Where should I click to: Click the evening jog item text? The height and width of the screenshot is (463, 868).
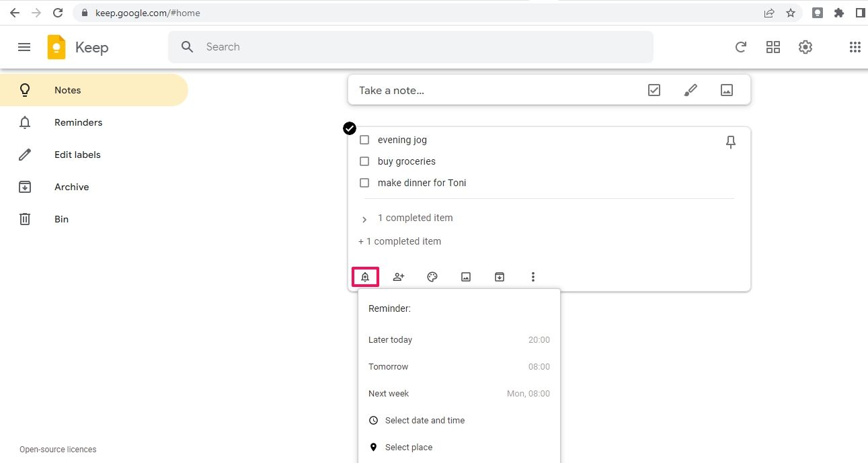[x=402, y=140]
